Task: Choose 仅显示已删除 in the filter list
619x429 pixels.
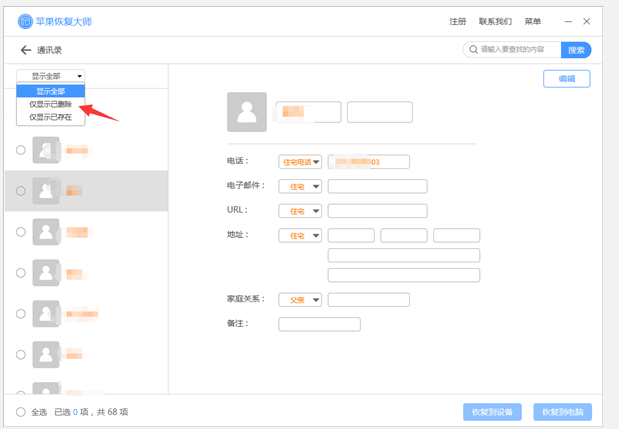Action: [51, 104]
